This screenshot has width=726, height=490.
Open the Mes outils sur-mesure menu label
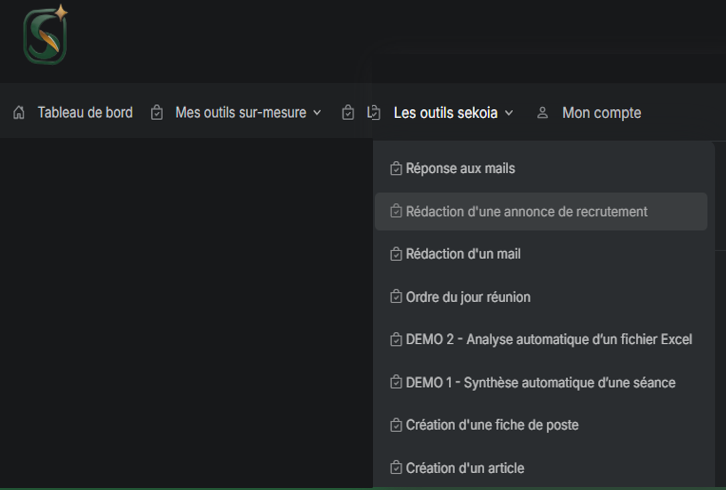coord(240,113)
